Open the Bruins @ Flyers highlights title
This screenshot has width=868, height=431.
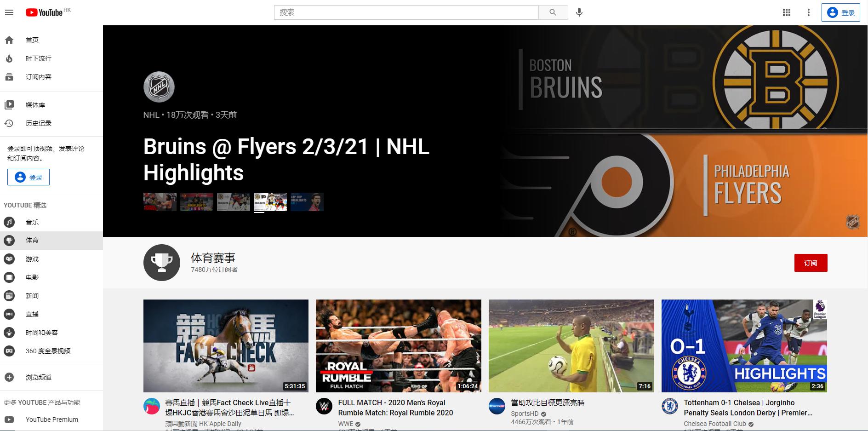(x=286, y=160)
